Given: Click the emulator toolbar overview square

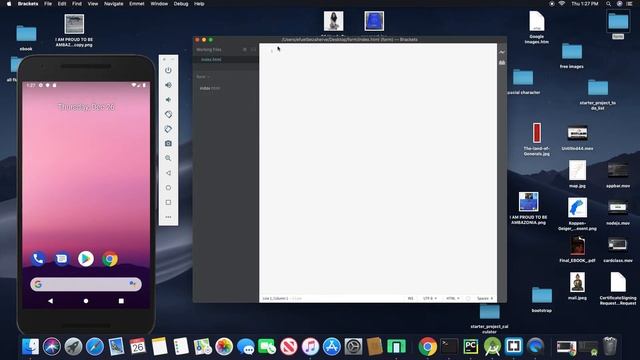Looking at the screenshot, I should [x=168, y=202].
